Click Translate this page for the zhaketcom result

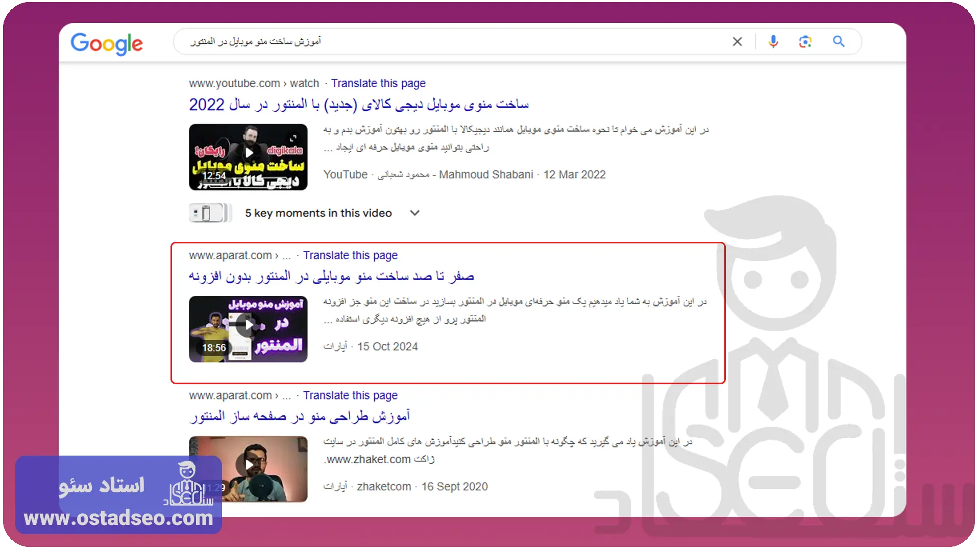pyautogui.click(x=350, y=395)
